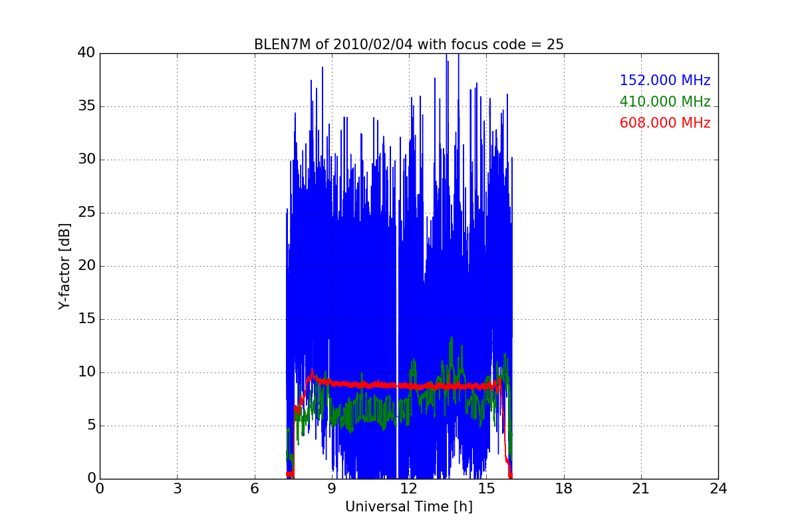Screen dimensions: 798x532
Task: Click the x-axis tick label '6'
Action: (x=255, y=489)
